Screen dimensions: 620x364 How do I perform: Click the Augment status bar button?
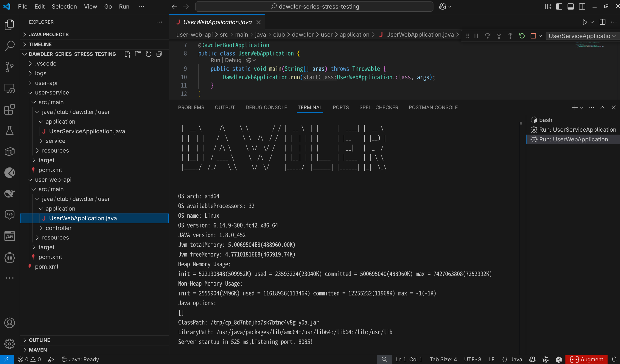coord(587,359)
